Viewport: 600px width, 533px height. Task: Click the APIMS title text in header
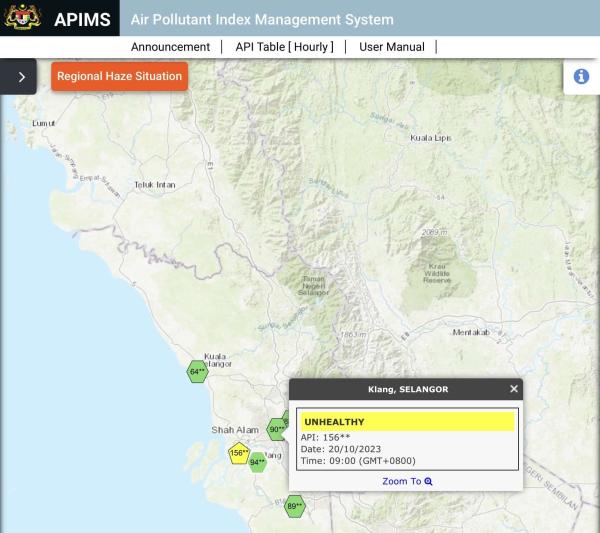pos(82,19)
